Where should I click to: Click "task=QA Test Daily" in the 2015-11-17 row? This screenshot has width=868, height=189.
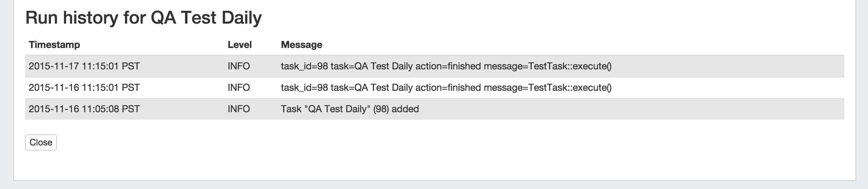[372, 66]
